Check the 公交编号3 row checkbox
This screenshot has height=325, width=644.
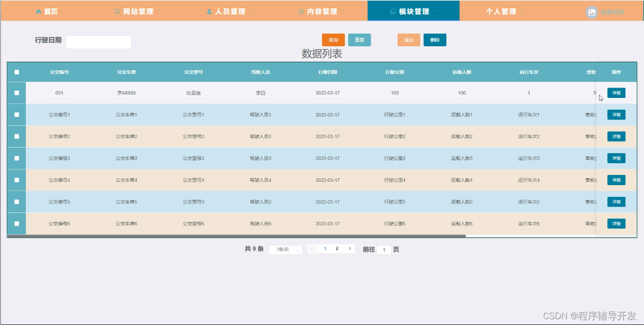[17, 158]
